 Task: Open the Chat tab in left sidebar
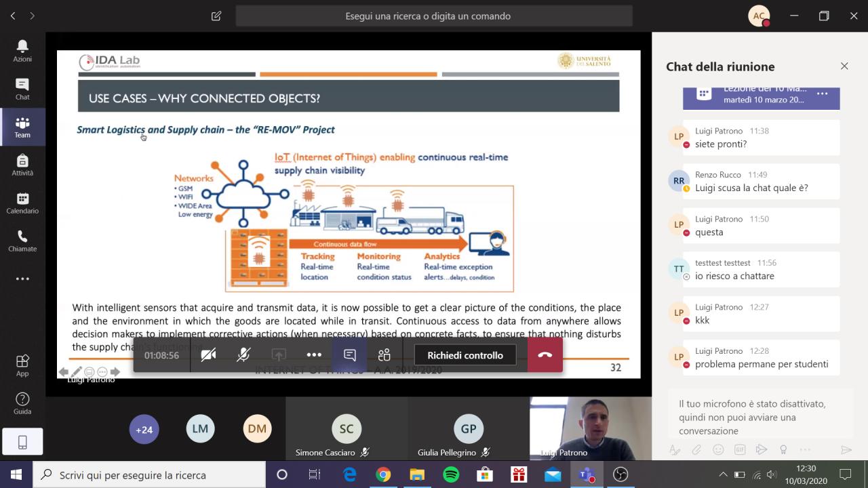[22, 89]
